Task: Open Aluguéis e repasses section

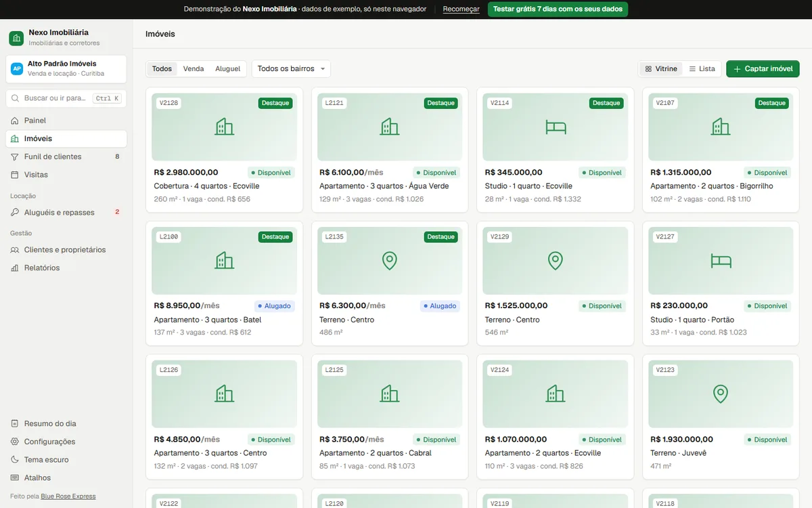Action: click(x=66, y=212)
